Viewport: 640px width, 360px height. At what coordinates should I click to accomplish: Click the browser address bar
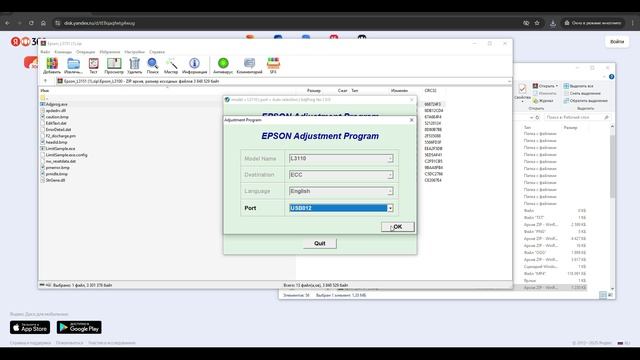pyautogui.click(x=286, y=23)
